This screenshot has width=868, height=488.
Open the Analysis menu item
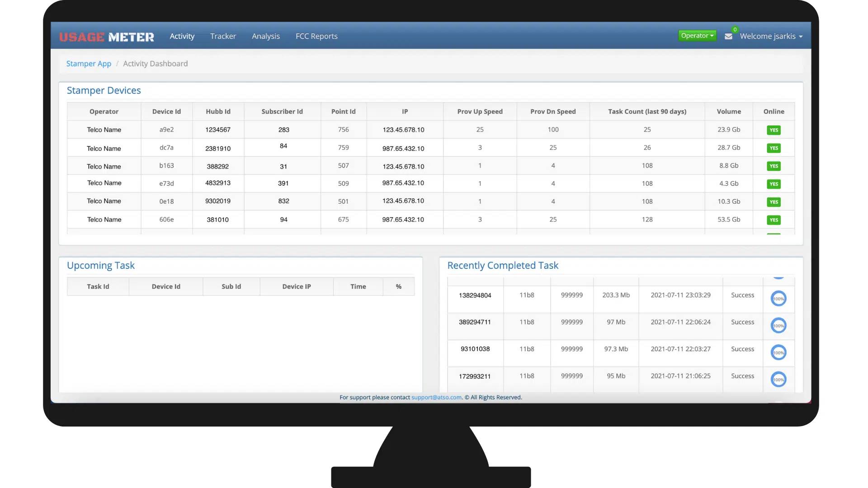pos(266,36)
